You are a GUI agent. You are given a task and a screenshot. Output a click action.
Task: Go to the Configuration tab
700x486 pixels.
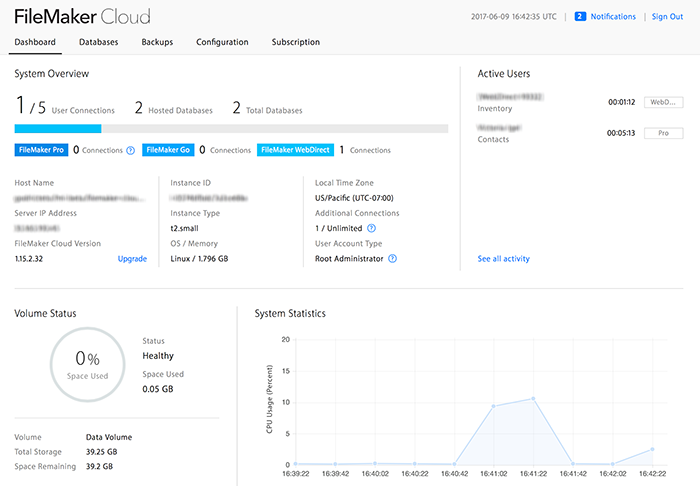click(222, 42)
